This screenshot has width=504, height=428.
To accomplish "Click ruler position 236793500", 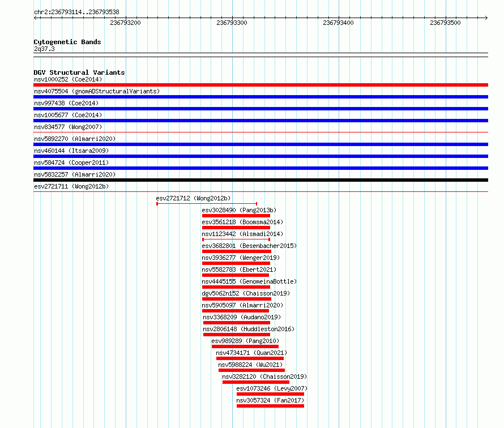I will coord(445,23).
